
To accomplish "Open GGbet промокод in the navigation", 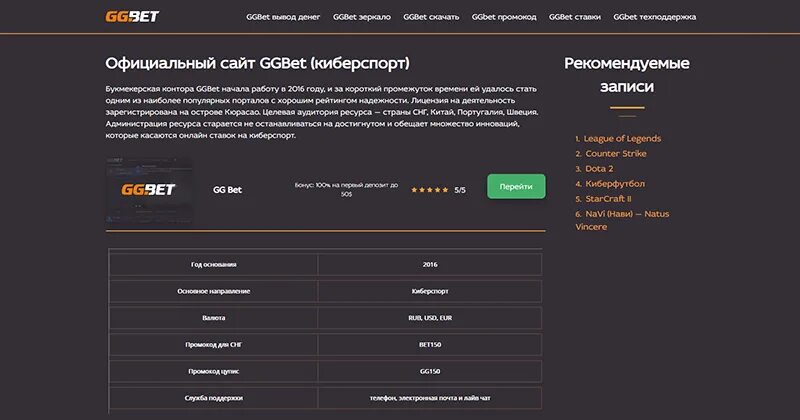I will pos(504,17).
